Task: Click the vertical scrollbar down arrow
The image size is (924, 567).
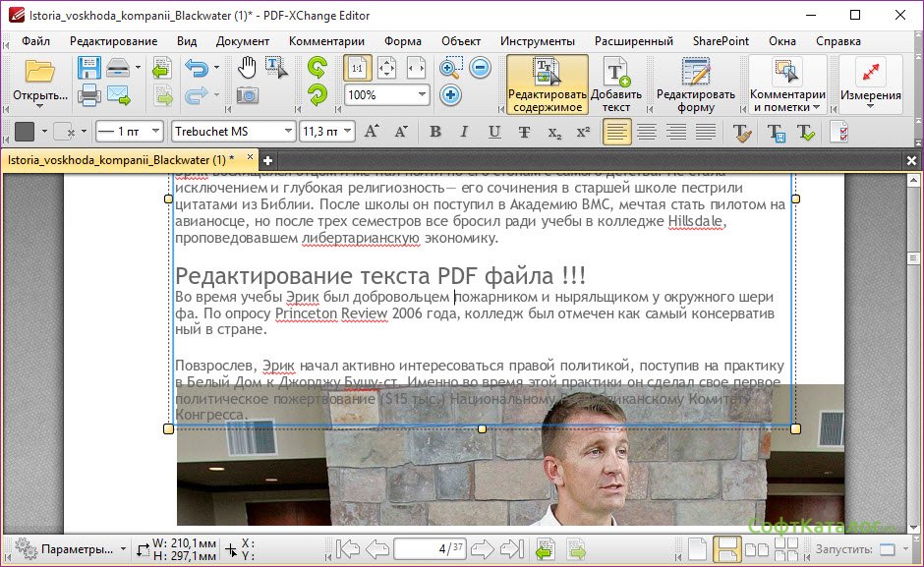Action: pyautogui.click(x=914, y=527)
